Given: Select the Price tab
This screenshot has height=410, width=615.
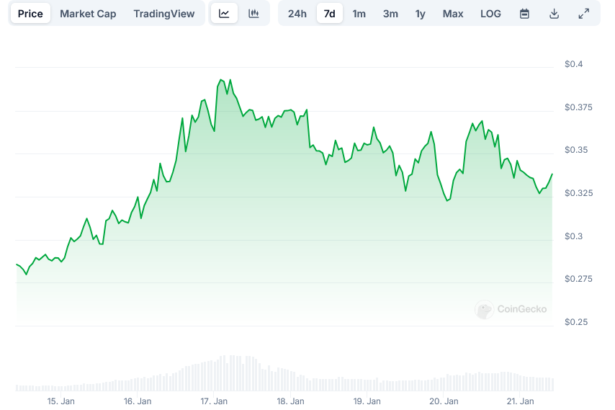Looking at the screenshot, I should click(31, 14).
